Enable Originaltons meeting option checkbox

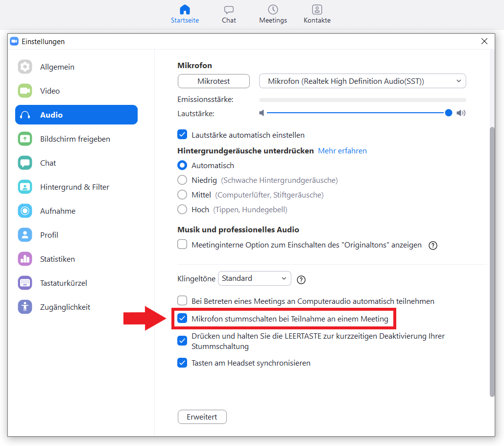click(182, 244)
